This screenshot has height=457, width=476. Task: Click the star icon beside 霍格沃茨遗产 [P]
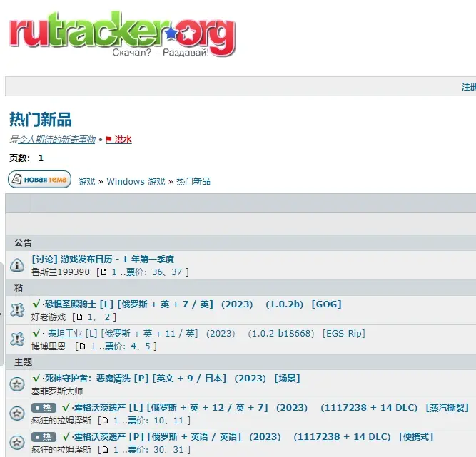[17, 443]
